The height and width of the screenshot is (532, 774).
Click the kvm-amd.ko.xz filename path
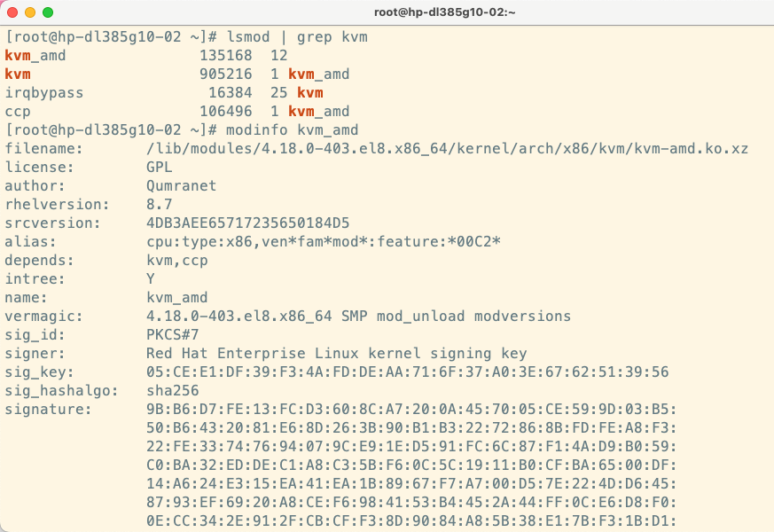point(447,149)
